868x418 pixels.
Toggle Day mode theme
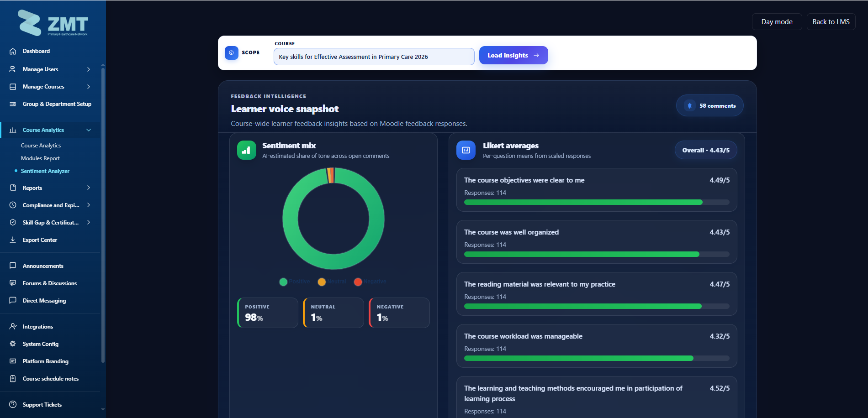point(777,22)
